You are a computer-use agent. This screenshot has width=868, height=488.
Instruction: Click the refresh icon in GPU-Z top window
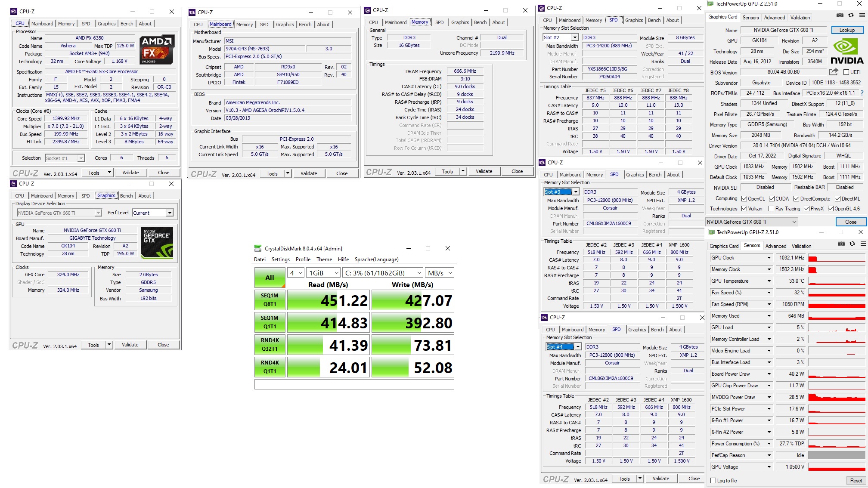point(851,15)
